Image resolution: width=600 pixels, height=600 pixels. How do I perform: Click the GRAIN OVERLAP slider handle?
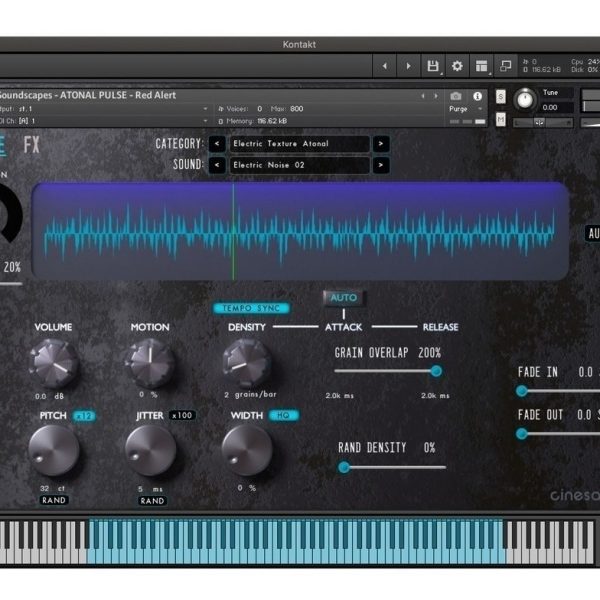436,371
